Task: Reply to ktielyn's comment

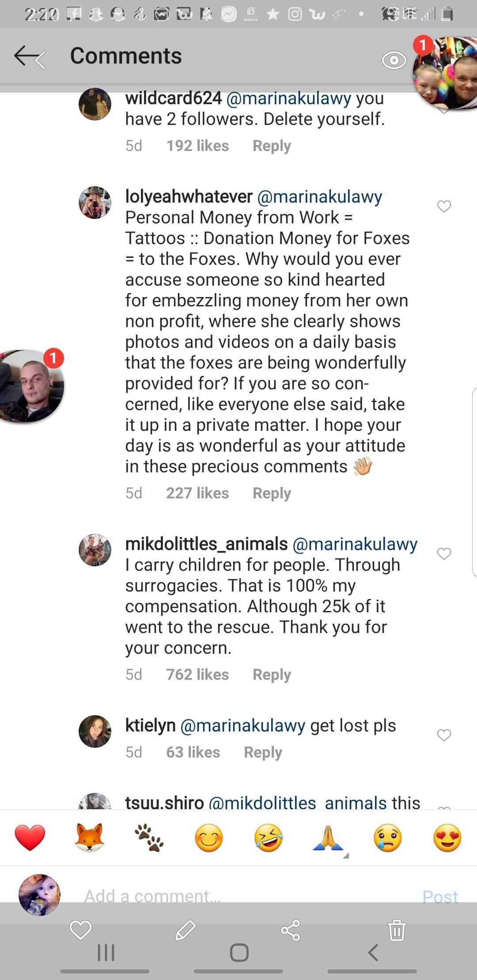Action: 263,752
